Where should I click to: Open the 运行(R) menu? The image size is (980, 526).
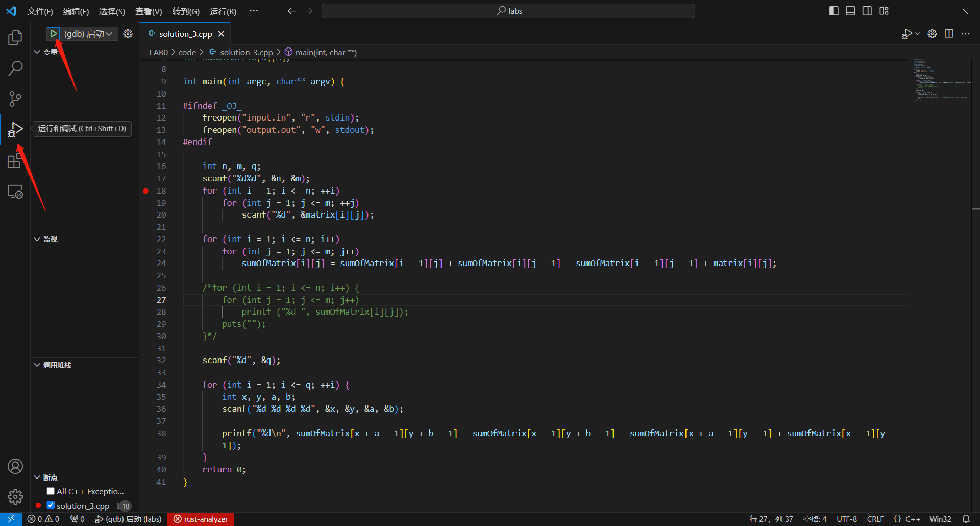click(223, 11)
